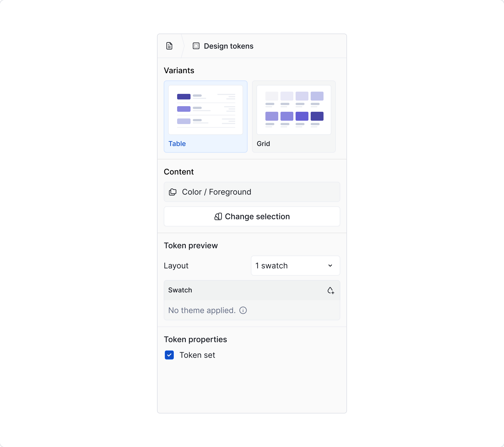
Task: Click the Grid variant preview thumbnail
Action: click(294, 109)
